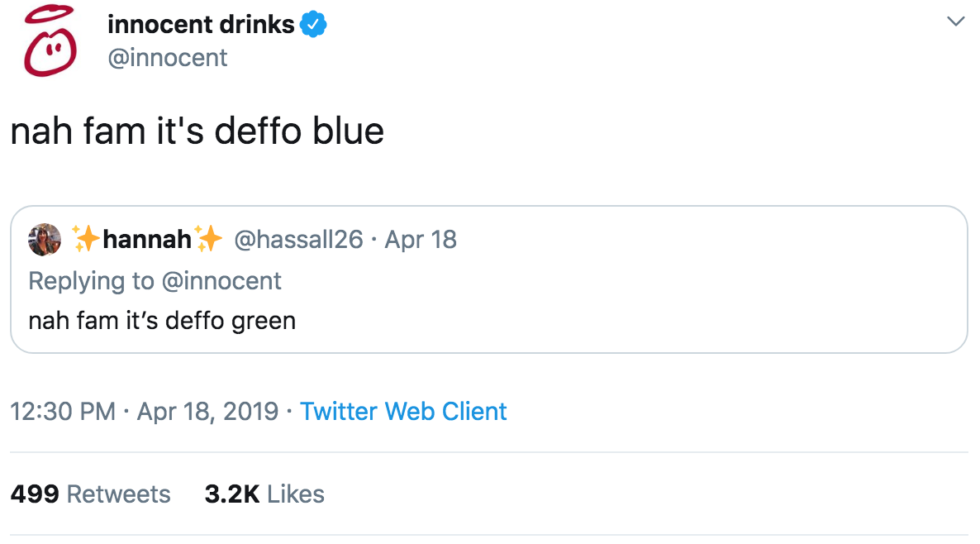Image resolution: width=980 pixels, height=544 pixels.
Task: Click the @hassall26 username
Action: tap(299, 240)
